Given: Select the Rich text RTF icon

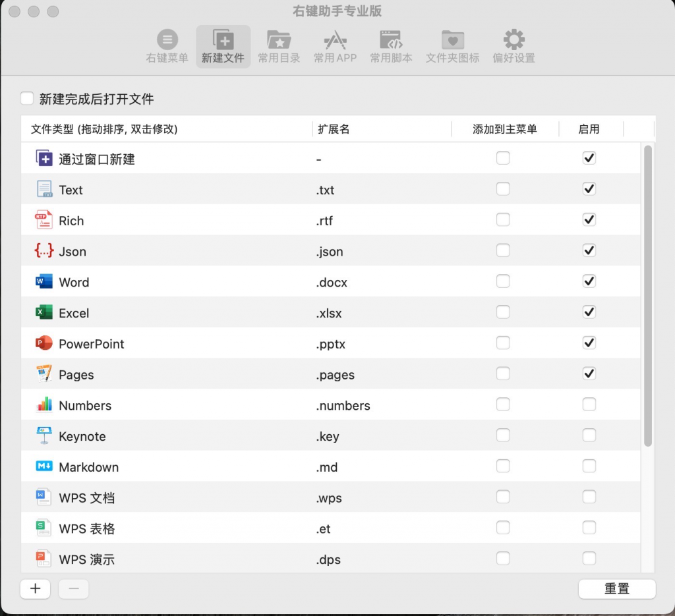Looking at the screenshot, I should pos(44,220).
